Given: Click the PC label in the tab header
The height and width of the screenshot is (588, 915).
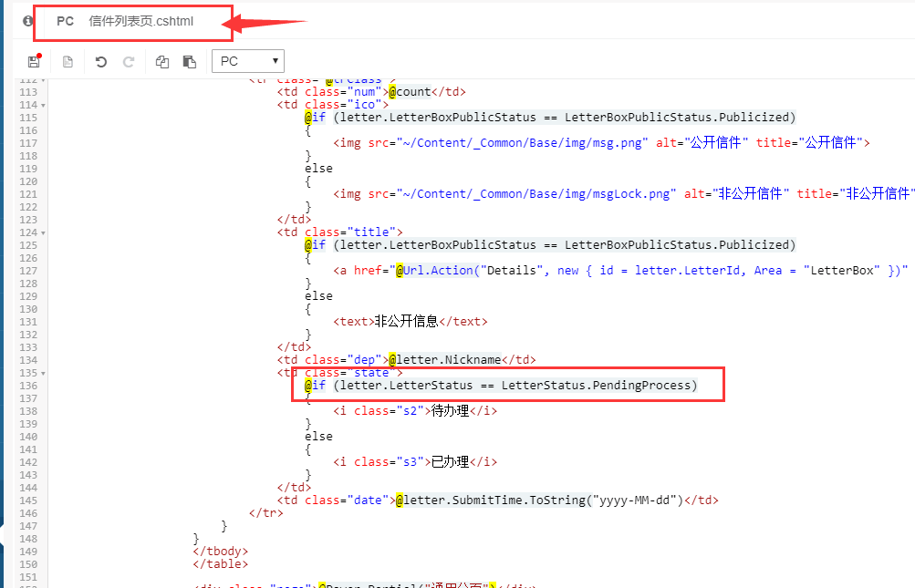Looking at the screenshot, I should pyautogui.click(x=65, y=21).
